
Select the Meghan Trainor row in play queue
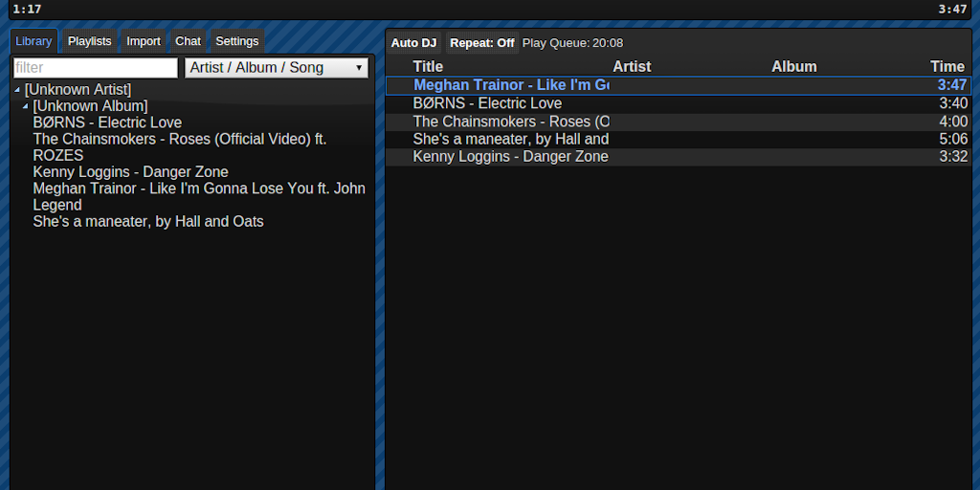[x=679, y=85]
